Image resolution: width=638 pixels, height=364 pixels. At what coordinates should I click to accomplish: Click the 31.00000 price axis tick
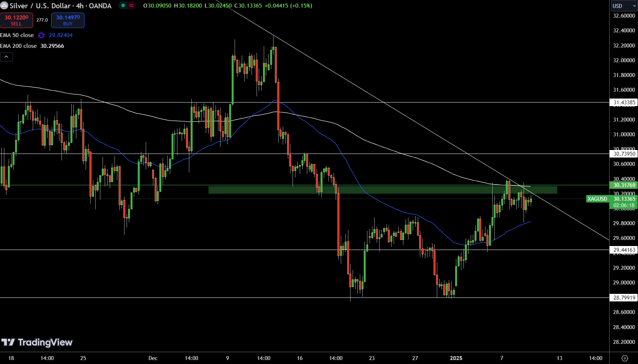click(624, 135)
